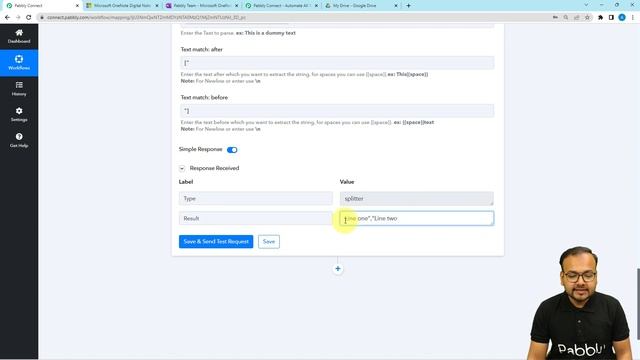Click the Save button
This screenshot has height=360, width=640.
point(269,242)
